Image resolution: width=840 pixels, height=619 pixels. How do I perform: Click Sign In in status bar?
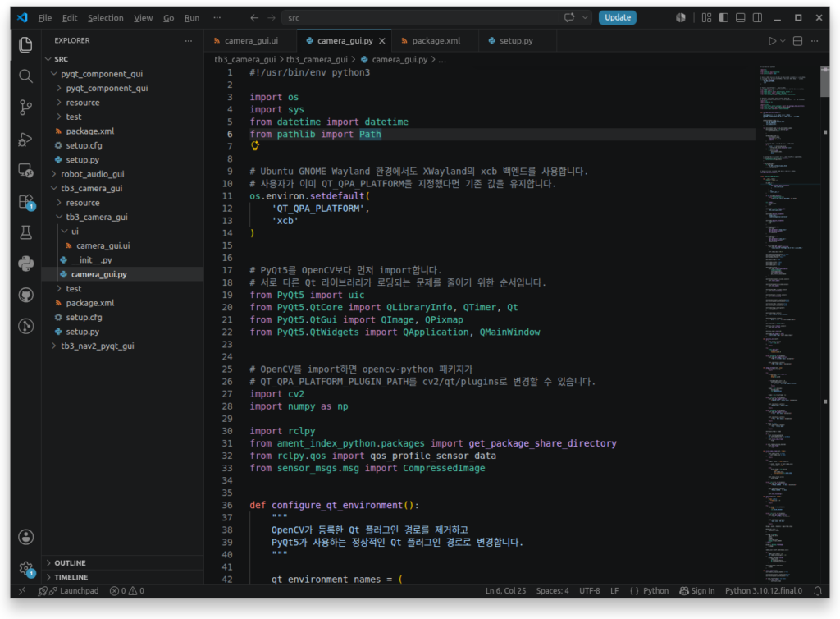click(x=697, y=591)
